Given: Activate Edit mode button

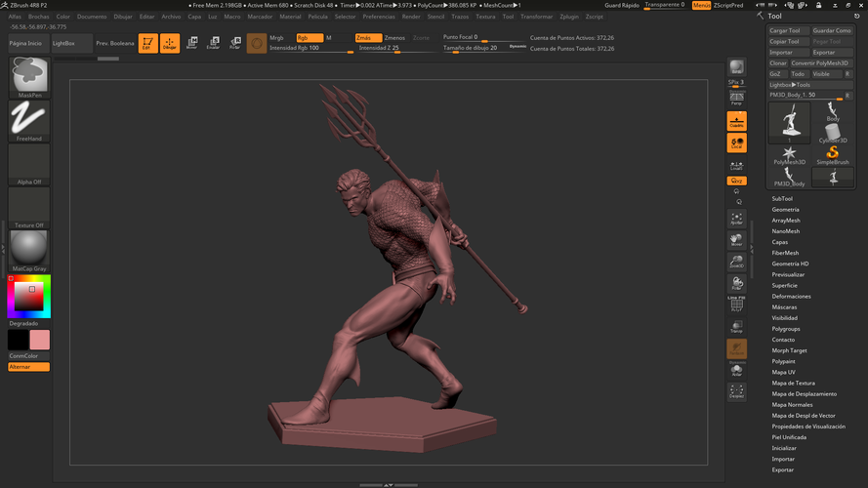Looking at the screenshot, I should click(147, 43).
